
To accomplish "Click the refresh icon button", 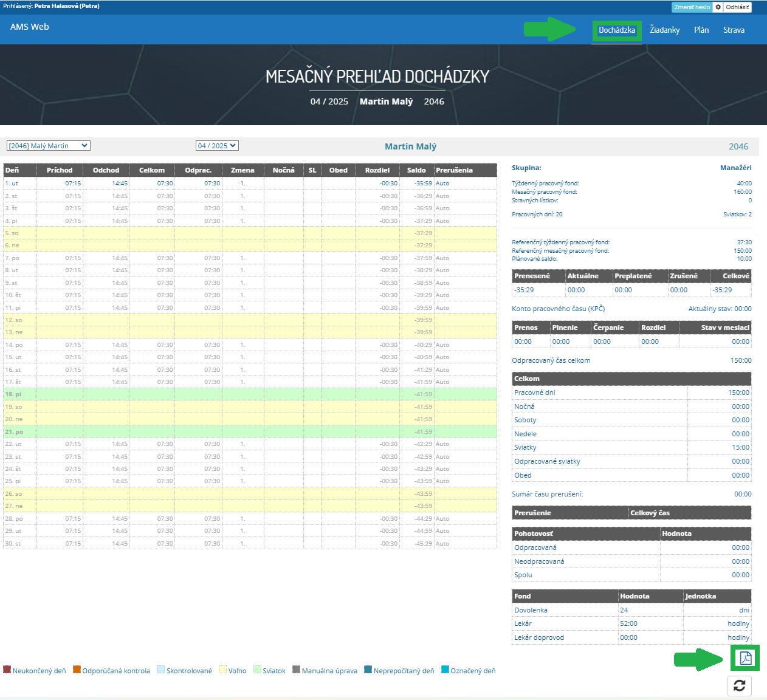I will point(739,685).
